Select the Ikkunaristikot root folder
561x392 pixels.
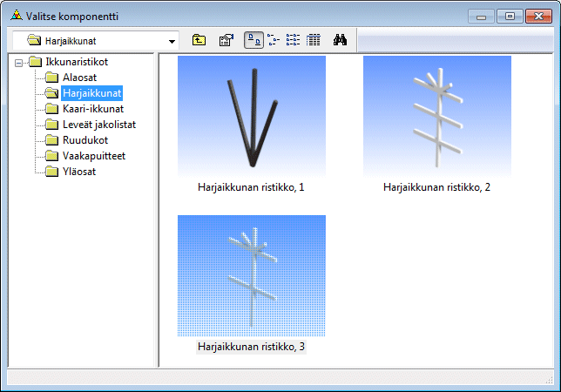click(x=74, y=62)
